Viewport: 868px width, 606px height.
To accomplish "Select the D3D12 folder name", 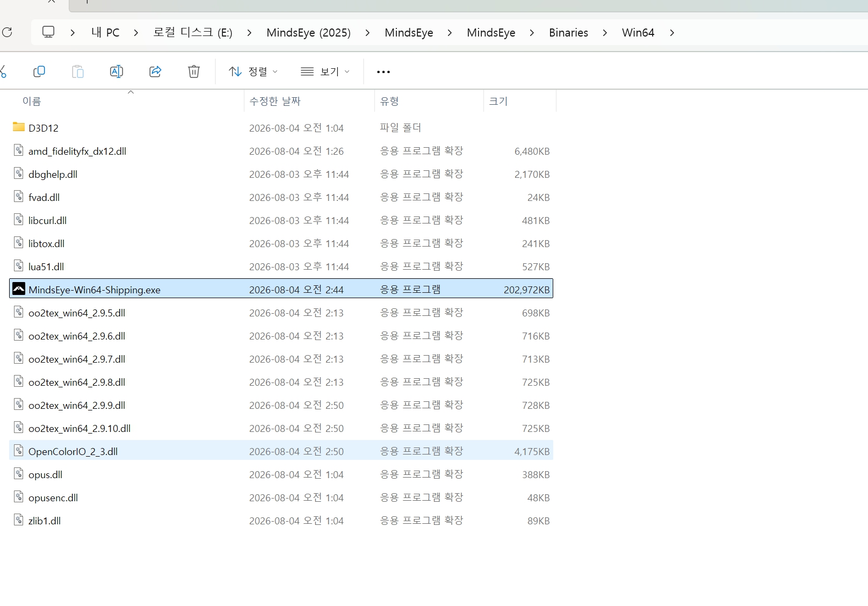I will pyautogui.click(x=44, y=128).
